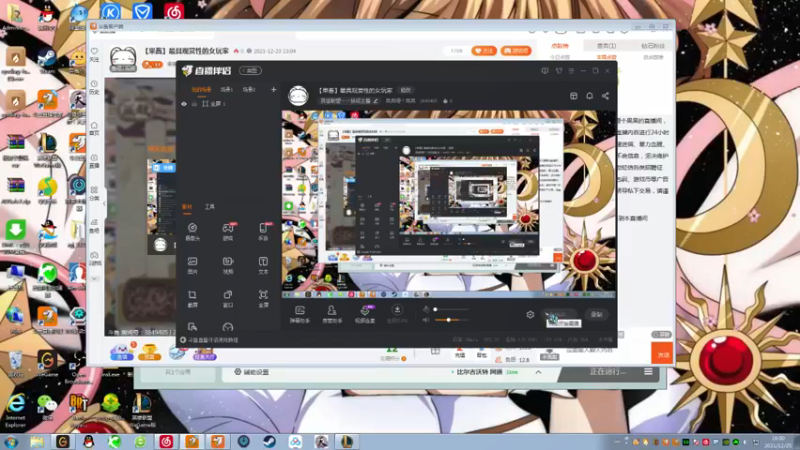Switch to the current scene tab
Image resolution: width=800 pixels, height=450 pixels.
pyautogui.click(x=202, y=89)
